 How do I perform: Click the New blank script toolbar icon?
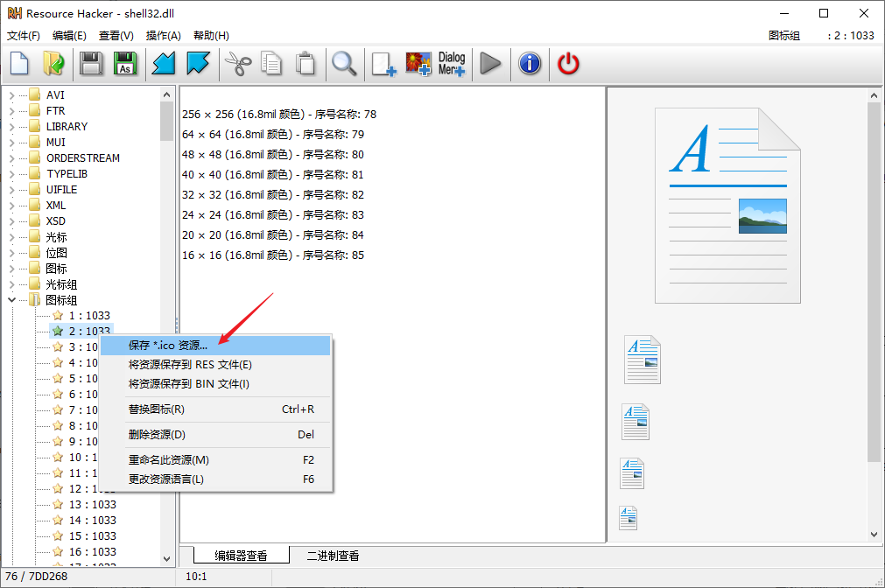point(19,64)
